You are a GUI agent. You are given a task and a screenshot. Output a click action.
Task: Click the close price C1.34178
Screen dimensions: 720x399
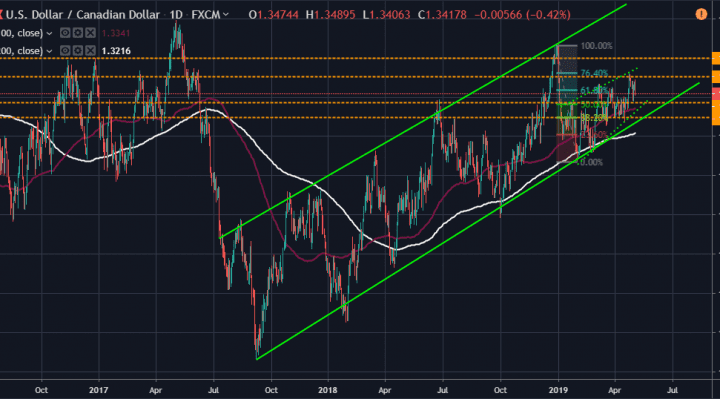pos(442,15)
